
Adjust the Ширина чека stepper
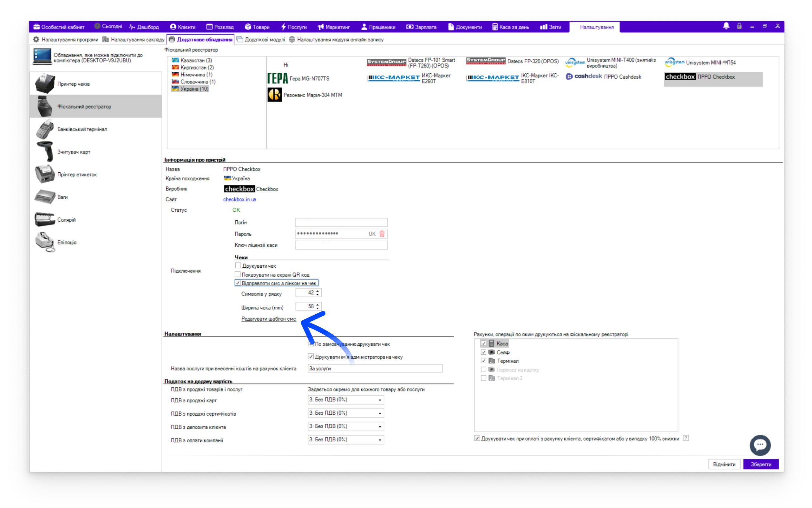tap(318, 306)
